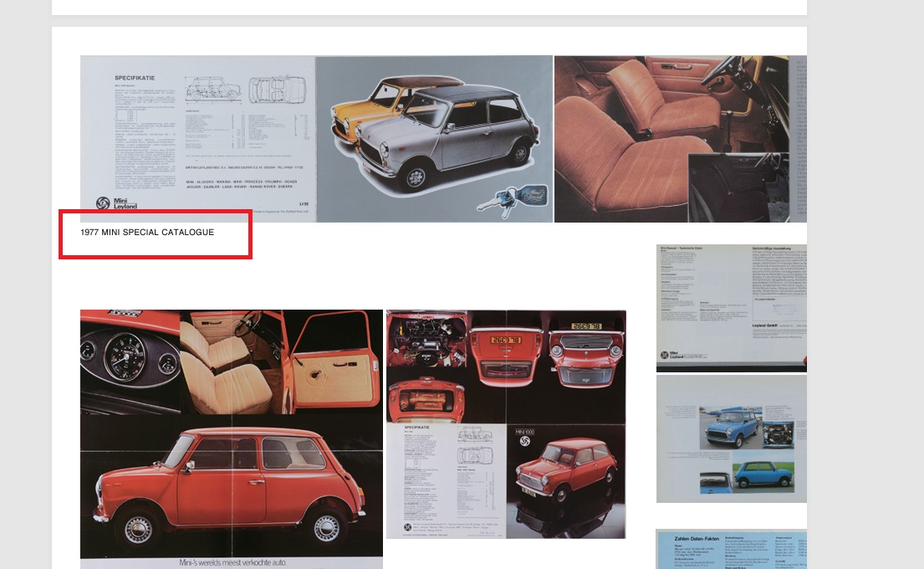Open the Mini Special technical data page thumbnail
Viewport: 924px width, 569px height.
[x=731, y=307]
